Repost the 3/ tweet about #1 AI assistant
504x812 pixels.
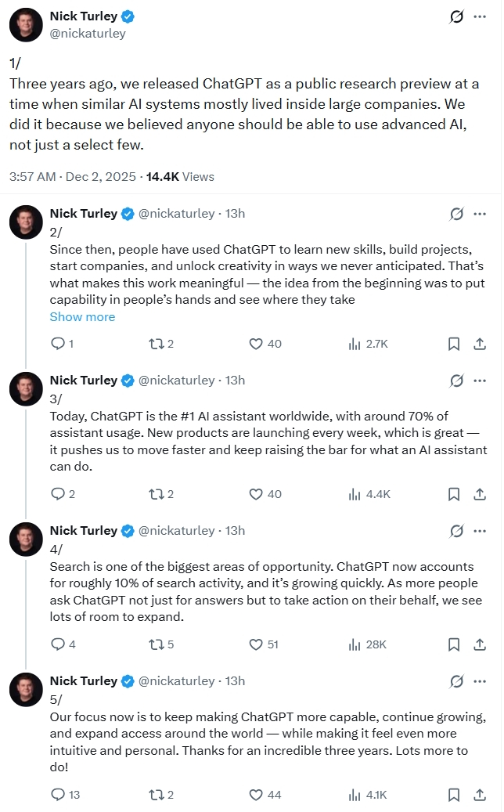click(x=155, y=494)
